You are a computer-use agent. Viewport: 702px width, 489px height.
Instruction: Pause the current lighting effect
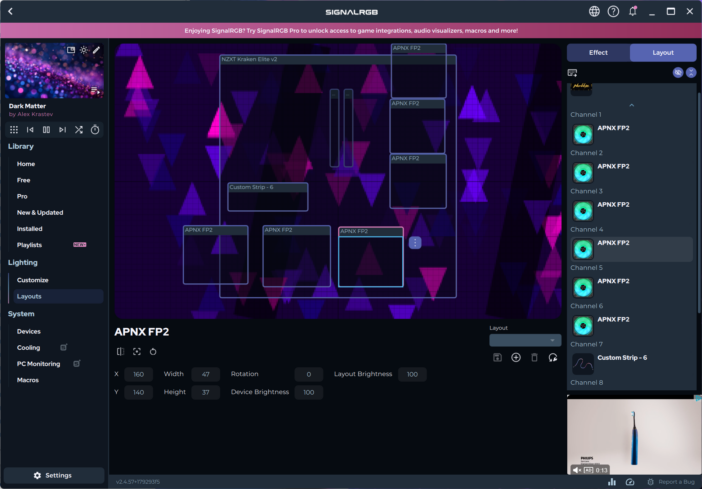click(46, 130)
